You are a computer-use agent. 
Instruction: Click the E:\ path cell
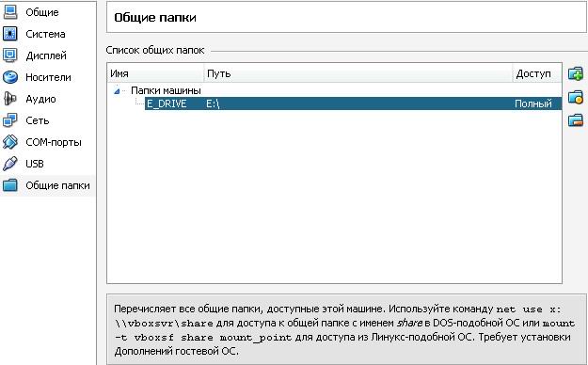click(213, 103)
